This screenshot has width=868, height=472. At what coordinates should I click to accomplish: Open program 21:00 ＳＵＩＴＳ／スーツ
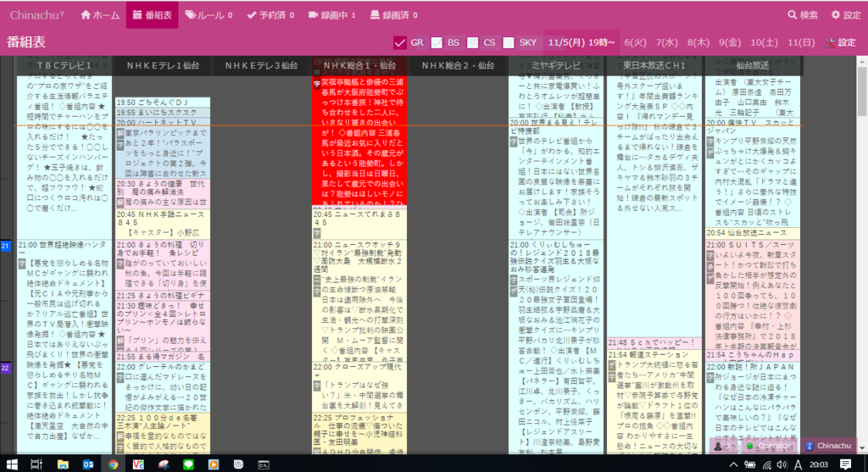coord(753,294)
